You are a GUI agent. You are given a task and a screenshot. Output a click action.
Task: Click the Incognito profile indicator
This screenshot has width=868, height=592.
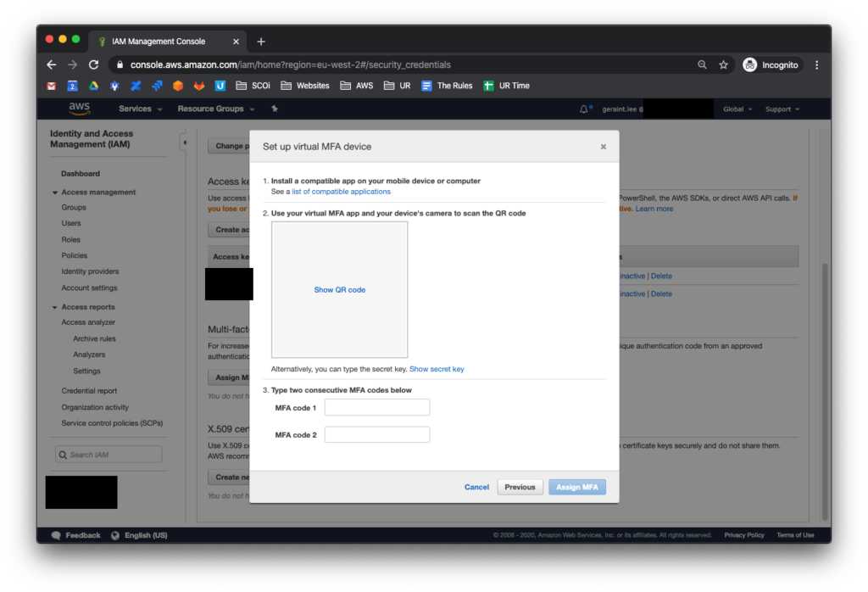click(x=771, y=64)
